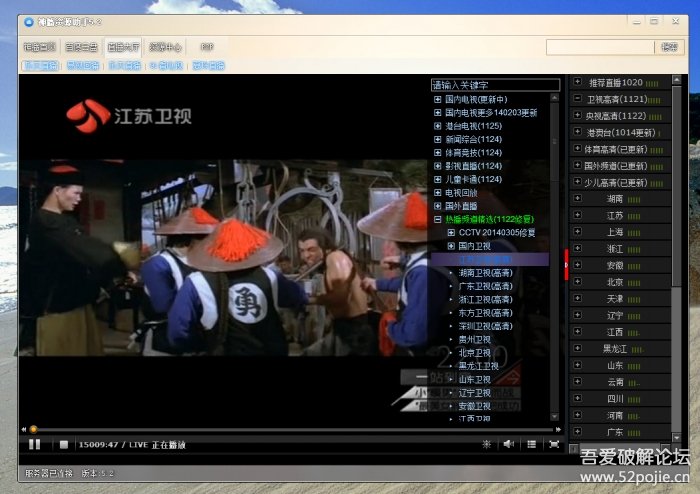Play 湖南卫视(高清) channel

point(485,273)
